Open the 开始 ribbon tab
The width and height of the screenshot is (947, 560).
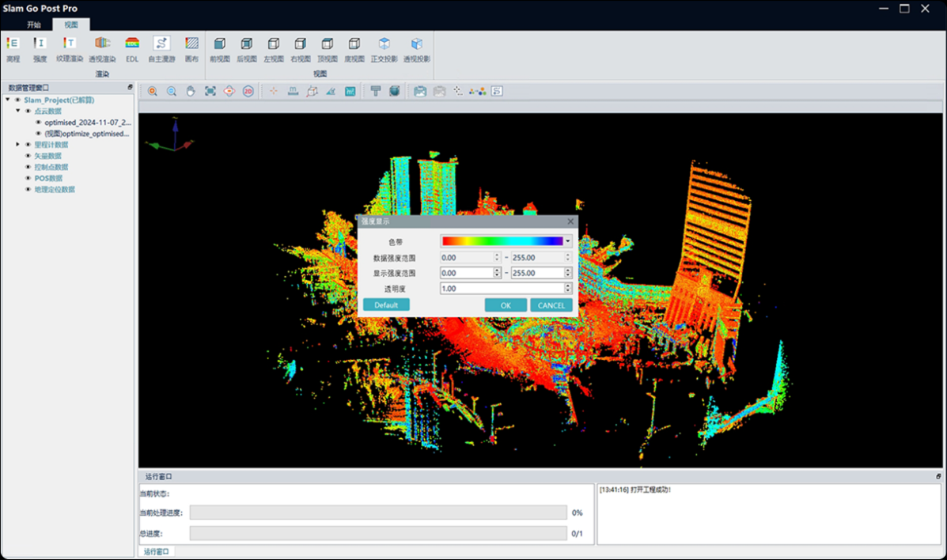pos(33,25)
